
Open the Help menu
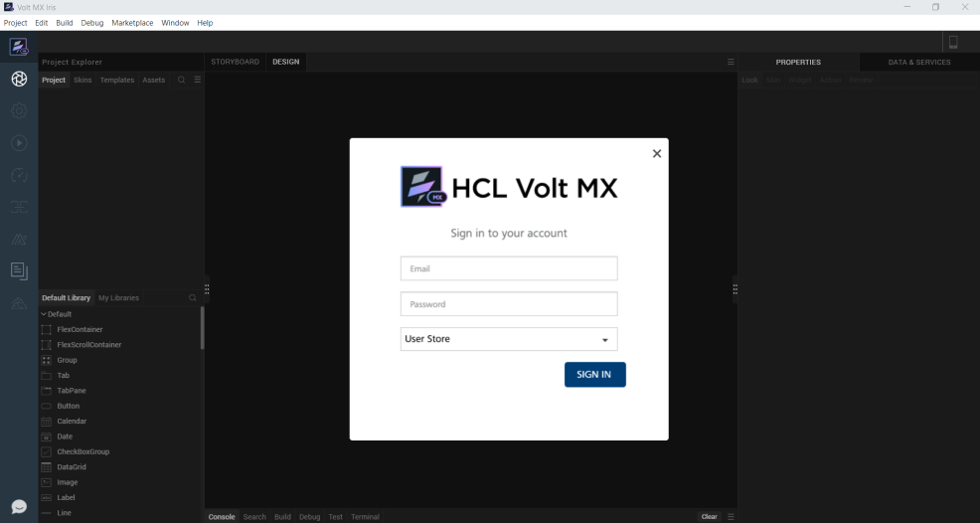point(205,23)
